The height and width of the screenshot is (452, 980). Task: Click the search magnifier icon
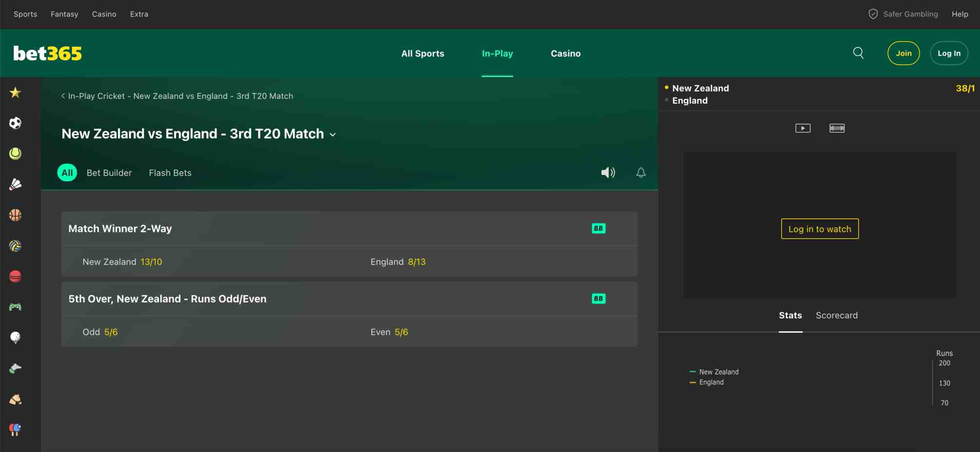click(858, 53)
